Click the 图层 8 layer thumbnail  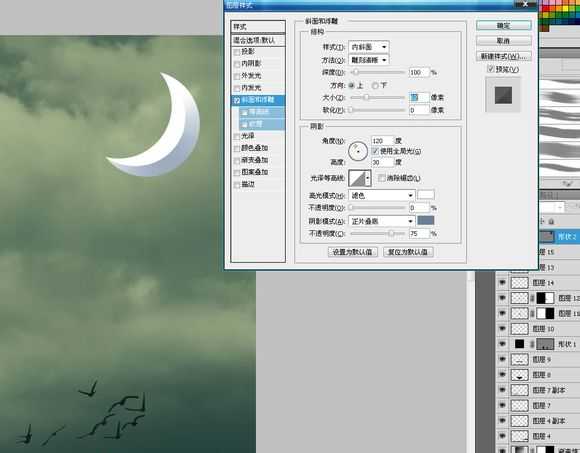(x=519, y=375)
